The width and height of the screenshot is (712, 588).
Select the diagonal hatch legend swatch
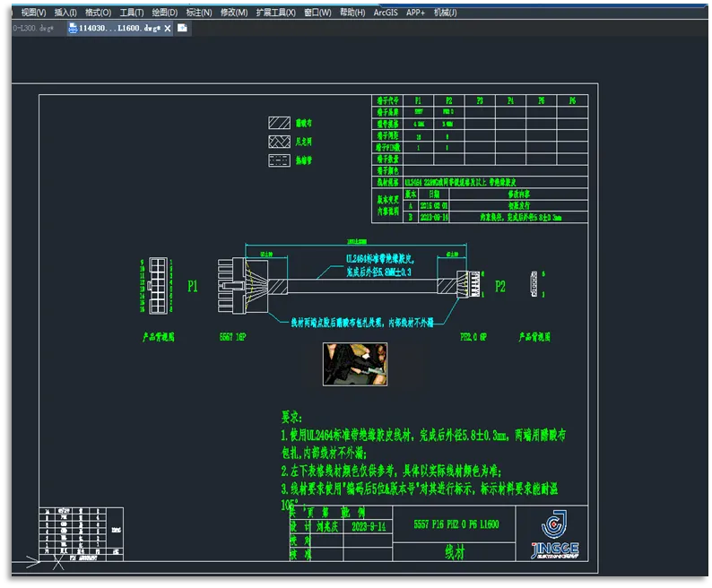[x=278, y=123]
